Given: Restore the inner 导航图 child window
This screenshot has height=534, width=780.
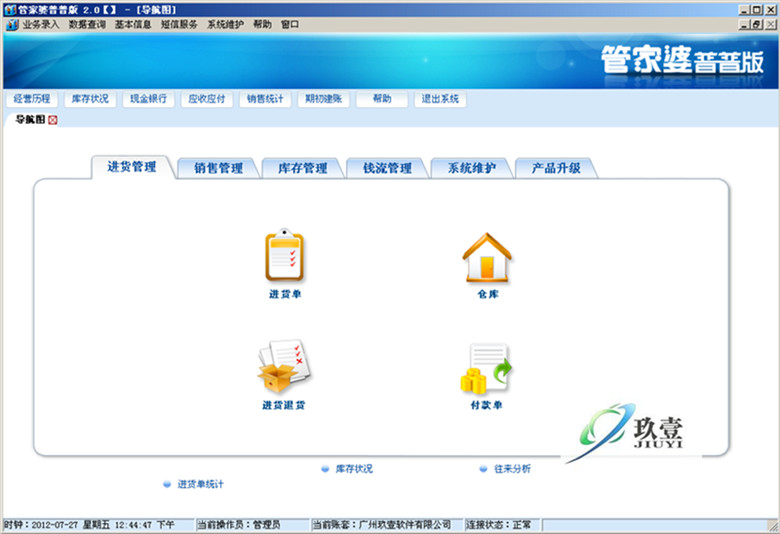Looking at the screenshot, I should point(757,24).
